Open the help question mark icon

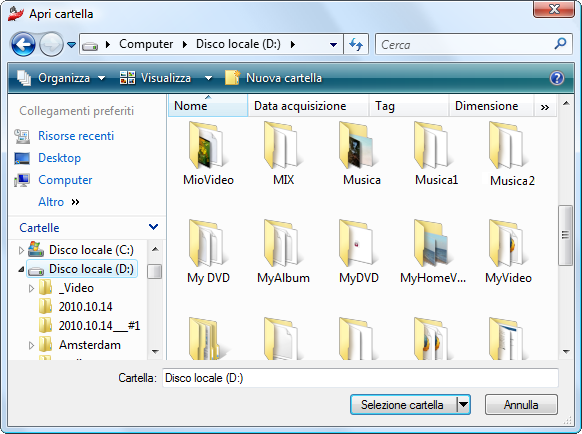pos(557,78)
